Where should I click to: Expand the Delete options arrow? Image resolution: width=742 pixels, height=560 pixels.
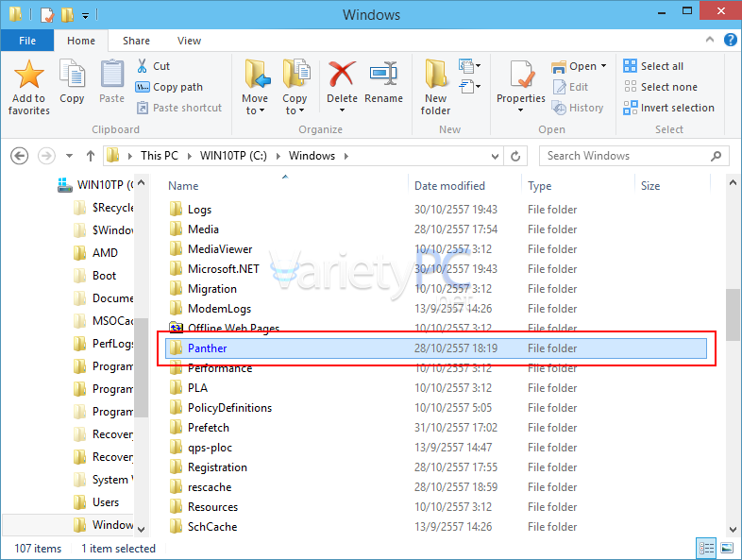point(342,110)
